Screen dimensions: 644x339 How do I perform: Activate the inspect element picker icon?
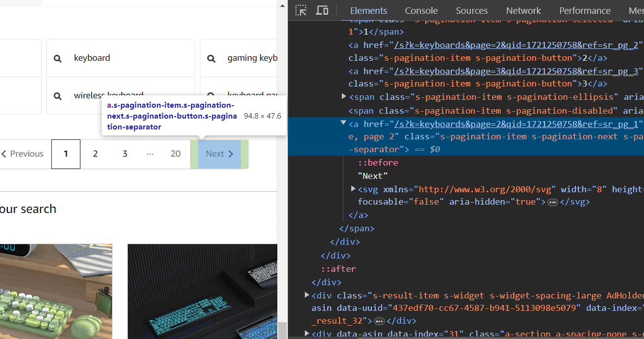tap(301, 10)
